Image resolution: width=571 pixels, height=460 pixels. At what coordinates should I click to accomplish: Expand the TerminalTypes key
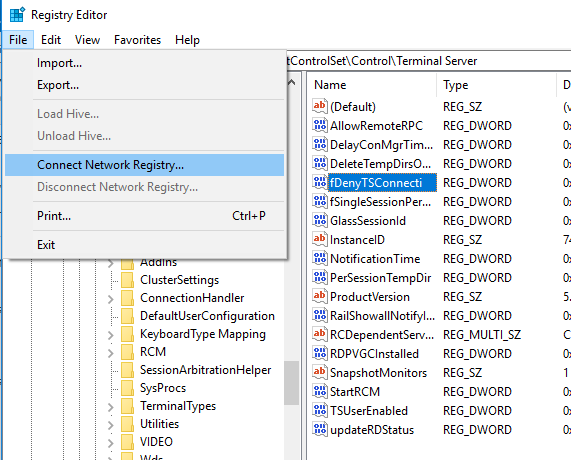pyautogui.click(x=111, y=407)
